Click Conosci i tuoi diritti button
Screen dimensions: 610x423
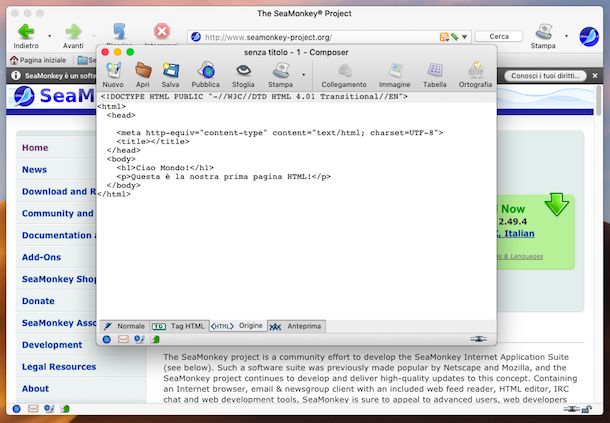545,75
